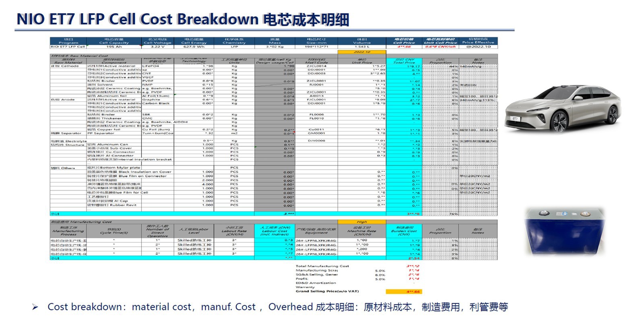Click the 'Aluminum Can' component cell

(x=114, y=144)
